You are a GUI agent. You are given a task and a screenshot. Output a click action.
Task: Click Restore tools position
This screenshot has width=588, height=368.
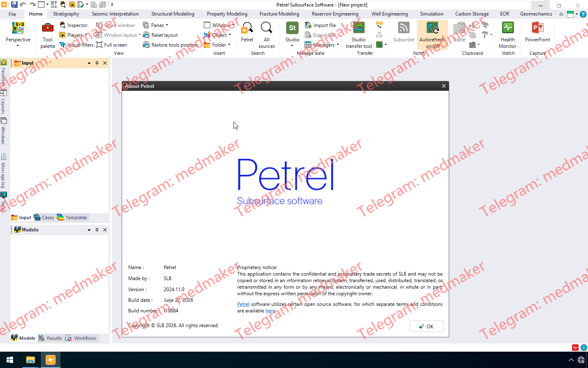click(170, 45)
